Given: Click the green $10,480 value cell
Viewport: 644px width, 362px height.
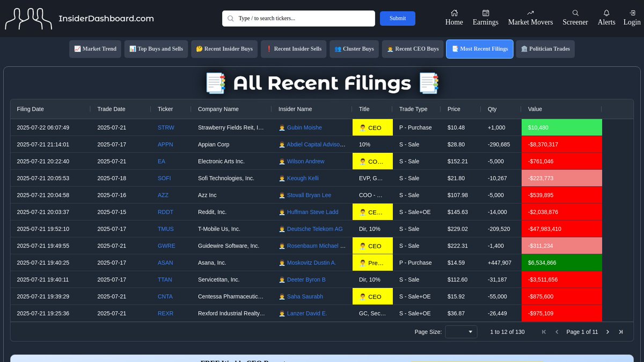Looking at the screenshot, I should point(562,128).
